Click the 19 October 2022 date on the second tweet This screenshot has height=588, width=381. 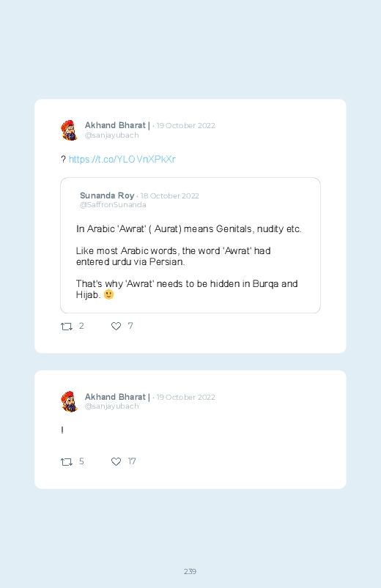point(186,397)
